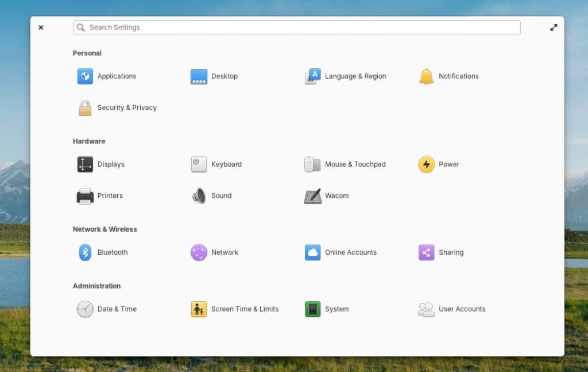This screenshot has height=372, width=588.
Task: Open the Notifications panel
Action: [449, 76]
